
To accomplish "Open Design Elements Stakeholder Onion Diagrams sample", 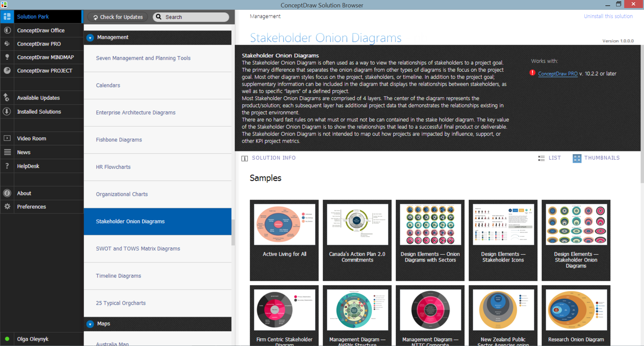I will tap(576, 240).
